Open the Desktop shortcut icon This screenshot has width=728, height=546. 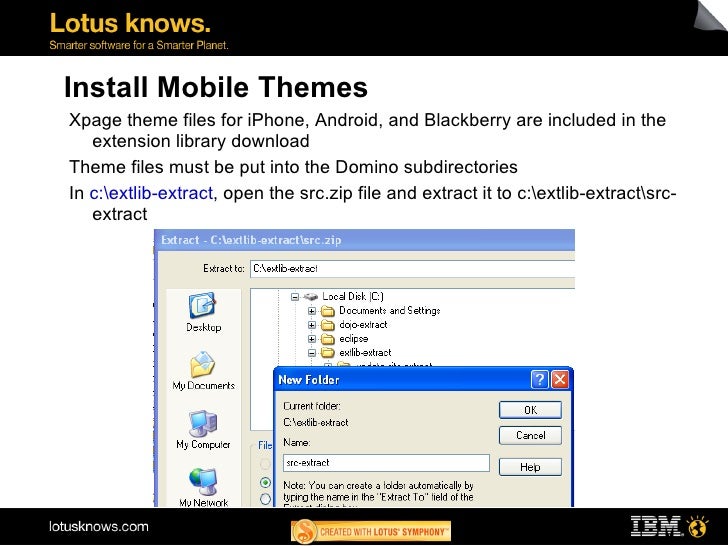[x=202, y=306]
